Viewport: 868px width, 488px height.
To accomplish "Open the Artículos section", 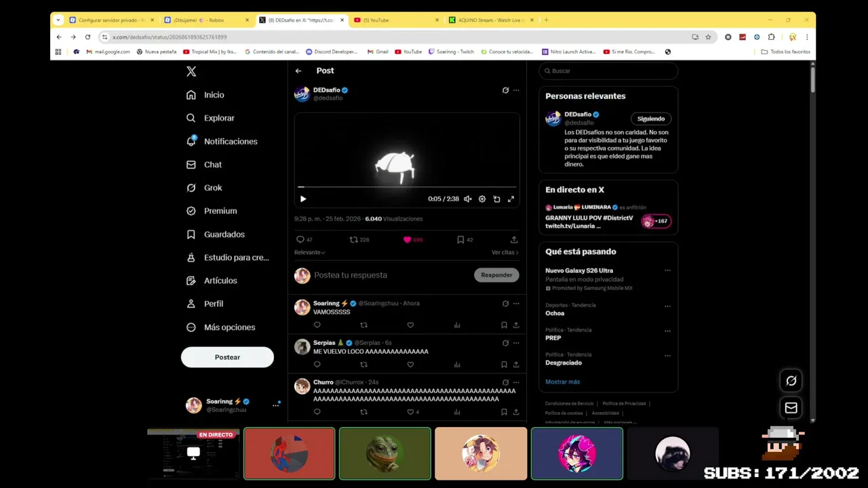I will pos(211,281).
